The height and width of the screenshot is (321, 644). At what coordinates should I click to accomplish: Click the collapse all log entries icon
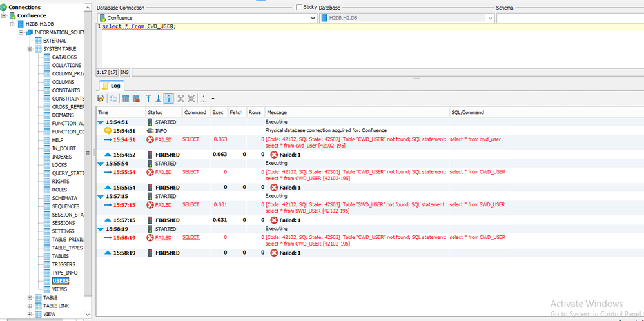coord(191,99)
